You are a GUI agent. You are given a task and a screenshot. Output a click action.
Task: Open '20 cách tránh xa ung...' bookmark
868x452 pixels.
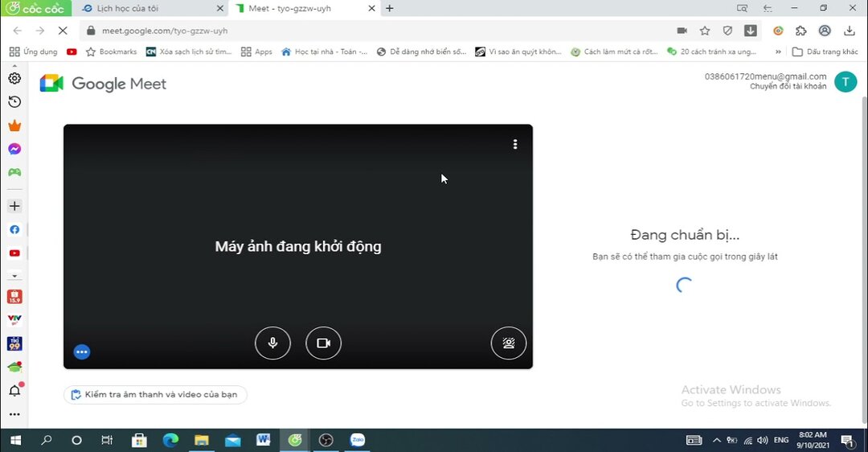coord(711,51)
